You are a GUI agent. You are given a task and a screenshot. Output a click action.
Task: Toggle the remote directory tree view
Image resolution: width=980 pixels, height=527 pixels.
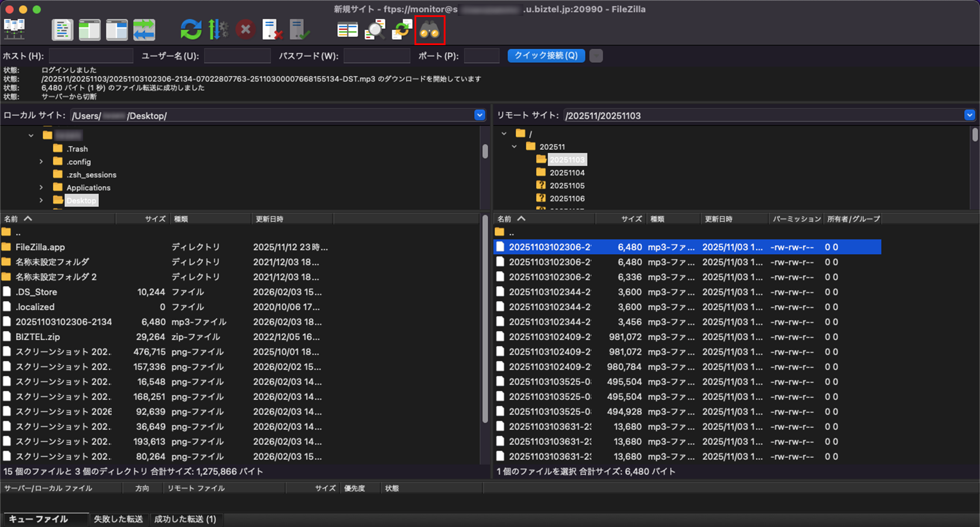pos(116,29)
